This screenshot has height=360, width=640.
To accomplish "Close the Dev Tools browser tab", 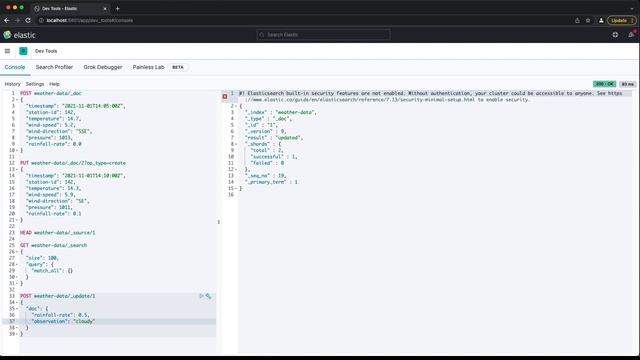I will (105, 8).
